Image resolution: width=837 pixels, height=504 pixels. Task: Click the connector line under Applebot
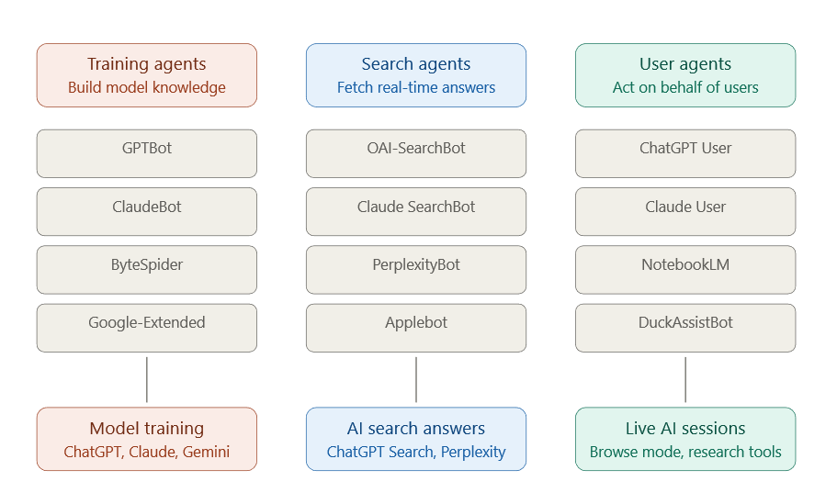(416, 379)
